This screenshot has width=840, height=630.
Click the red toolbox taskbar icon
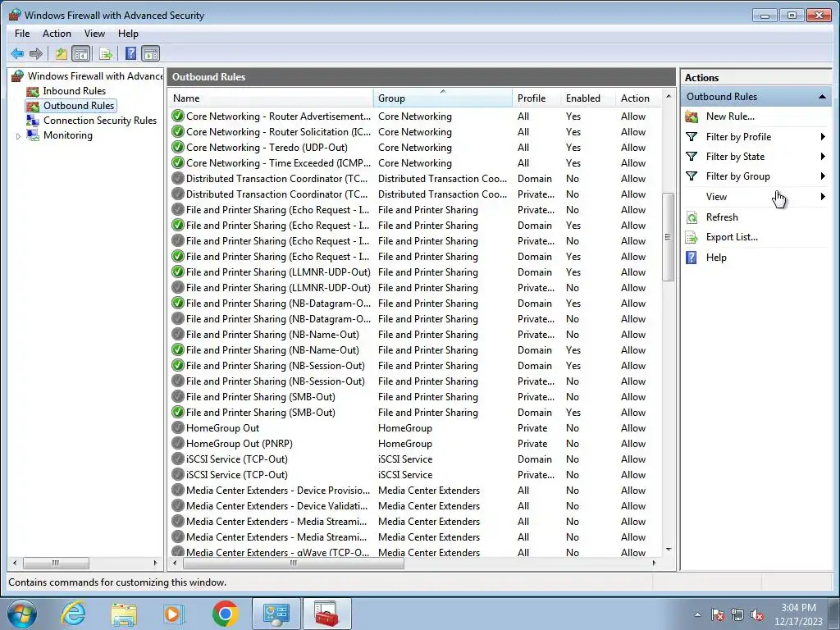[326, 614]
